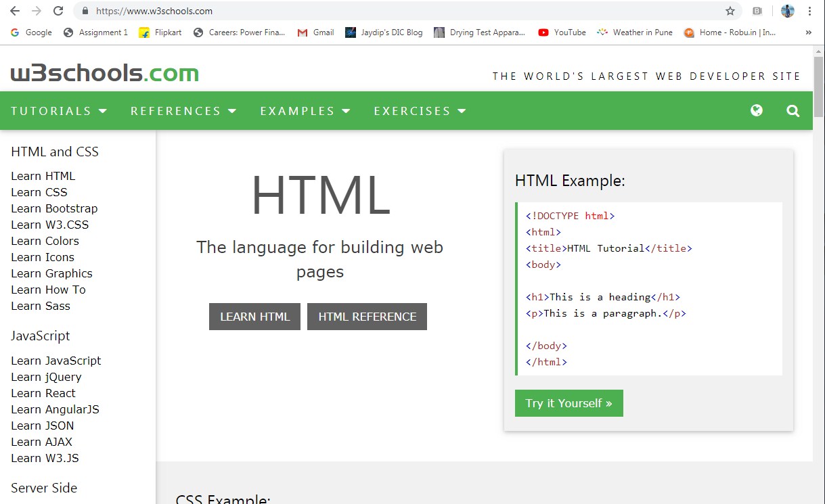This screenshot has width=825, height=504.
Task: Open Learn AJAX sidebar link
Action: (41, 442)
